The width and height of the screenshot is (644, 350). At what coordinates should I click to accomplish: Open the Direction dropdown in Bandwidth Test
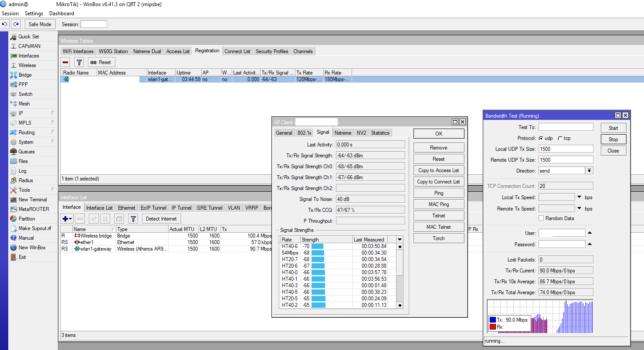tap(590, 171)
